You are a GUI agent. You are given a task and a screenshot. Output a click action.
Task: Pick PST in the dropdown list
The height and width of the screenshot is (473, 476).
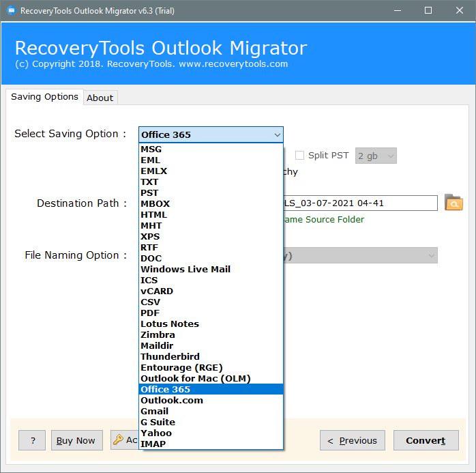211,193
